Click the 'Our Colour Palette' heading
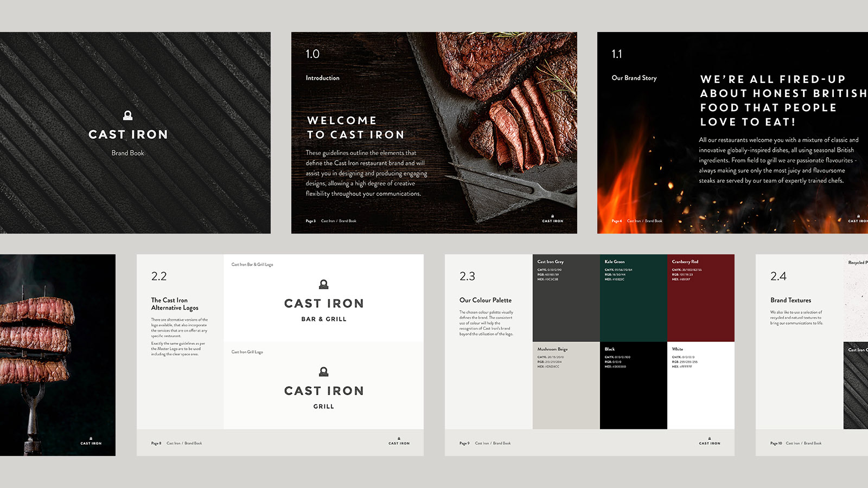 486,300
